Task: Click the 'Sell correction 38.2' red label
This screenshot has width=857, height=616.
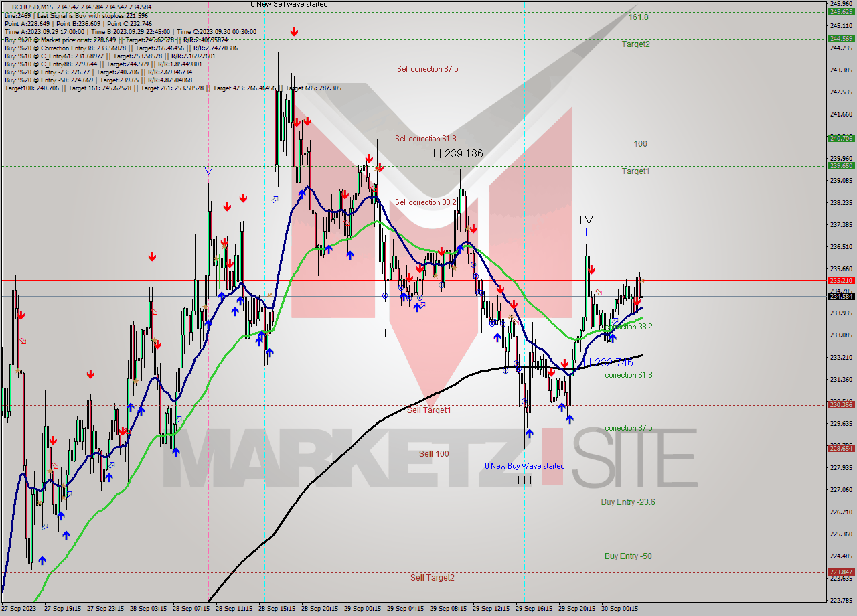Action: click(x=426, y=202)
